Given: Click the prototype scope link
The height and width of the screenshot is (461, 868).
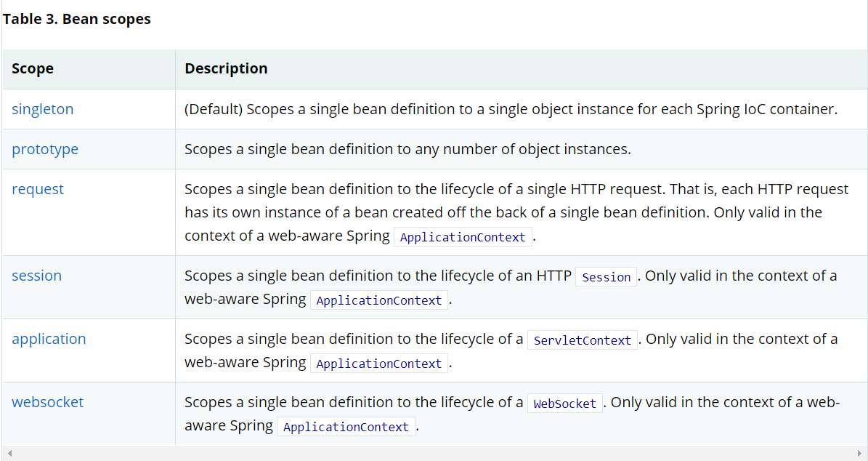Looking at the screenshot, I should [x=45, y=149].
